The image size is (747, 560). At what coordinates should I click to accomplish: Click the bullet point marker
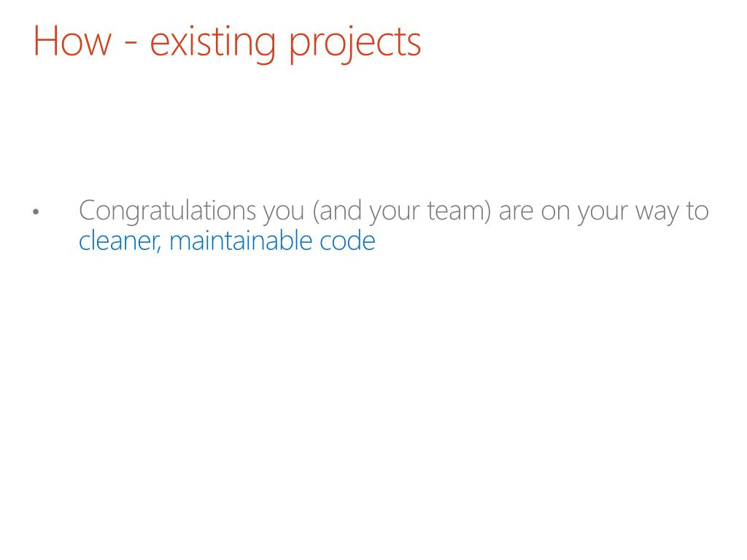point(36,211)
